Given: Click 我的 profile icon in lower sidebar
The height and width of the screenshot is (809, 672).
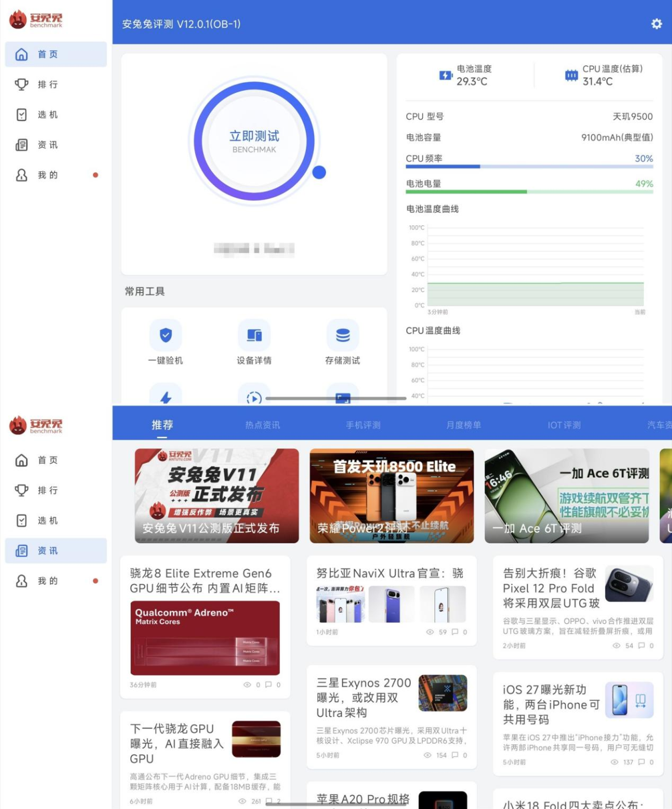Looking at the screenshot, I should click(22, 581).
